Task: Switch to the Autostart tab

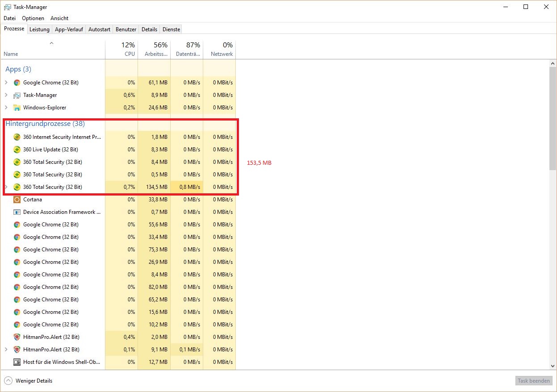Action: 99,29
